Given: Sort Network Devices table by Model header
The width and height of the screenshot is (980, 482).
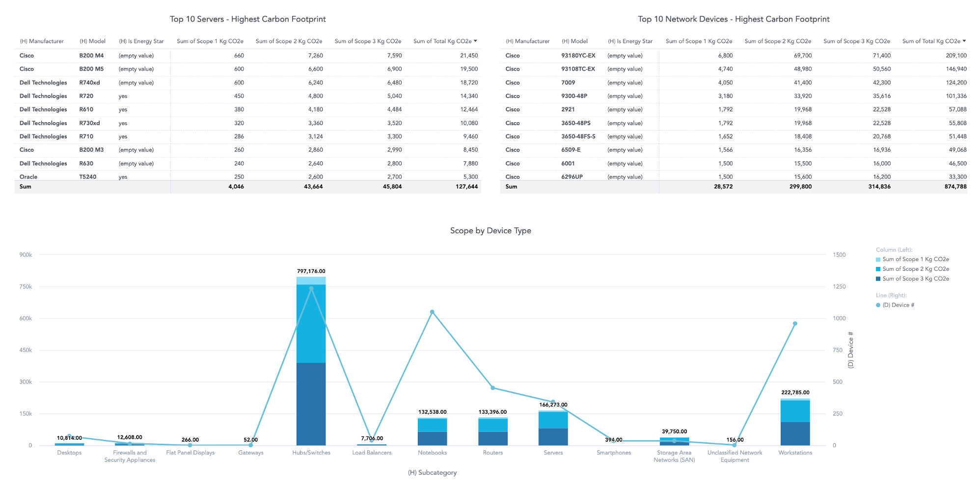Looking at the screenshot, I should (574, 41).
